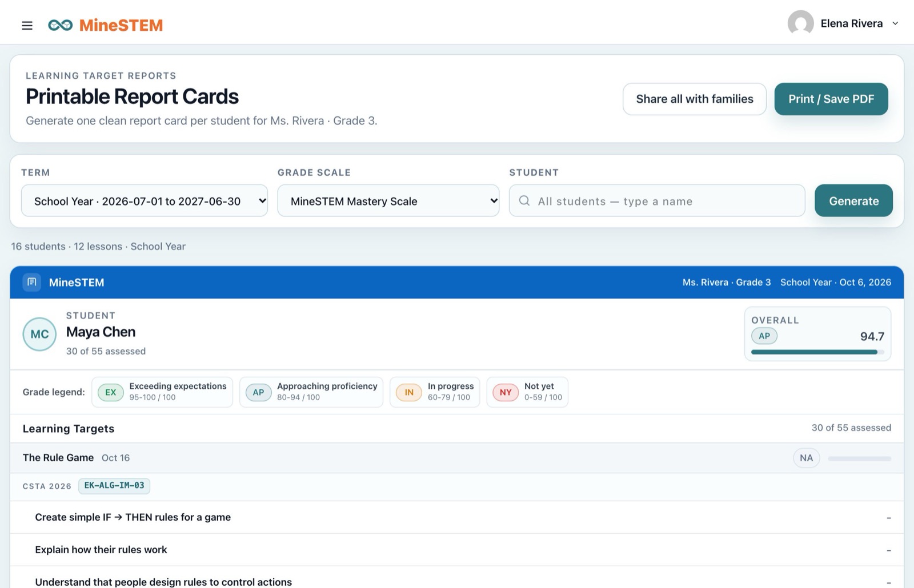Click the Learning Targets heading
This screenshot has height=588, width=914.
(x=69, y=429)
